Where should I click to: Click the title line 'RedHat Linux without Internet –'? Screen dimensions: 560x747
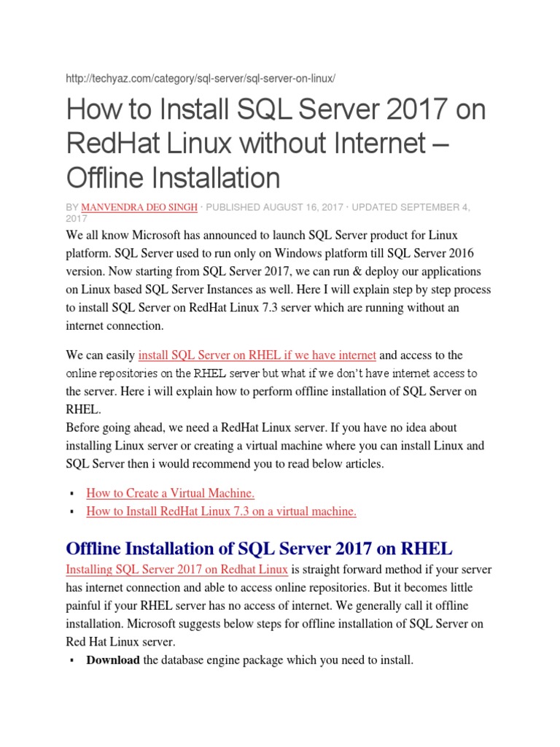coord(257,144)
